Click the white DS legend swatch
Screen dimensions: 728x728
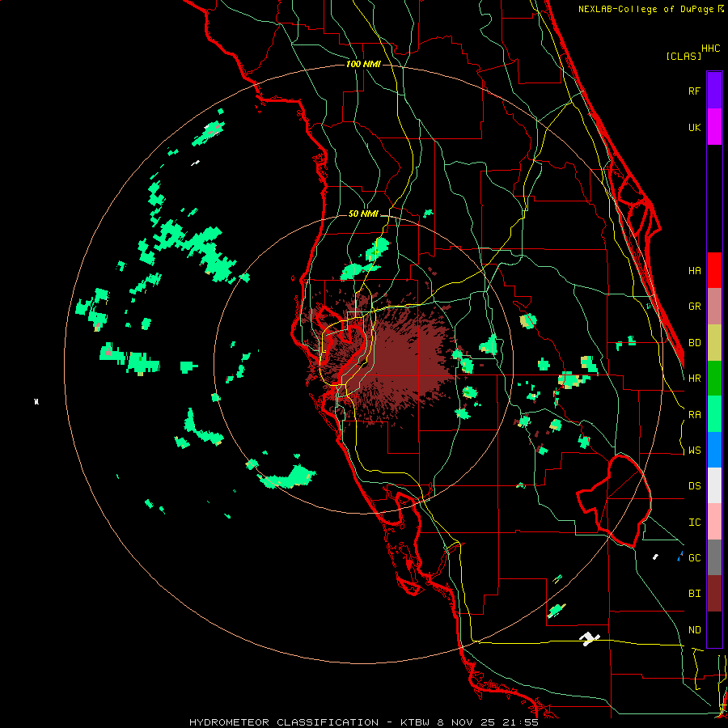point(714,485)
